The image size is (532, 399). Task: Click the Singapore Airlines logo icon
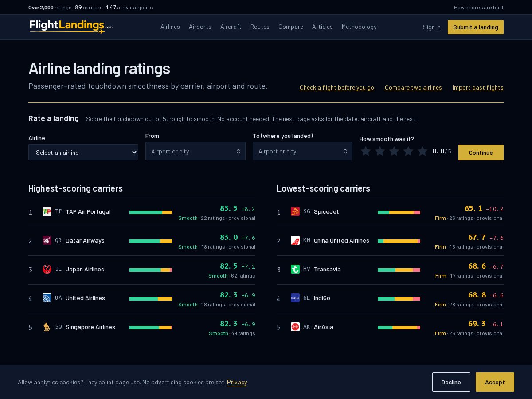coord(47,327)
